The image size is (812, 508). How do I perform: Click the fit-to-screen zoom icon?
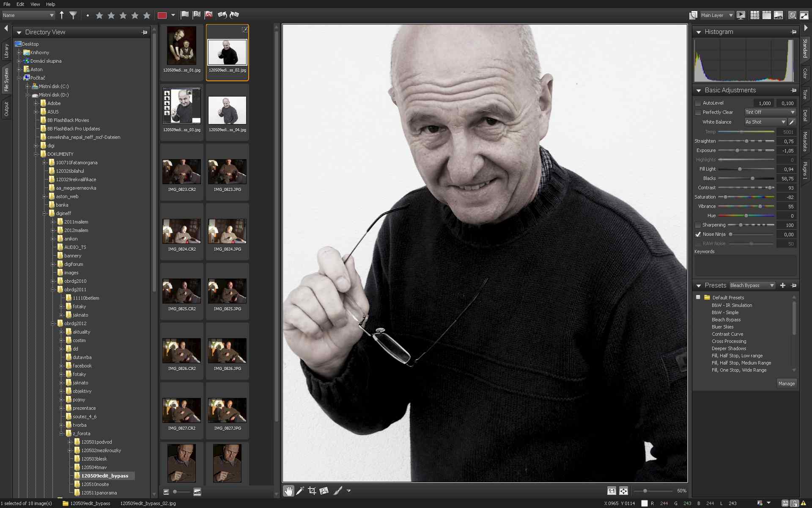coord(623,491)
